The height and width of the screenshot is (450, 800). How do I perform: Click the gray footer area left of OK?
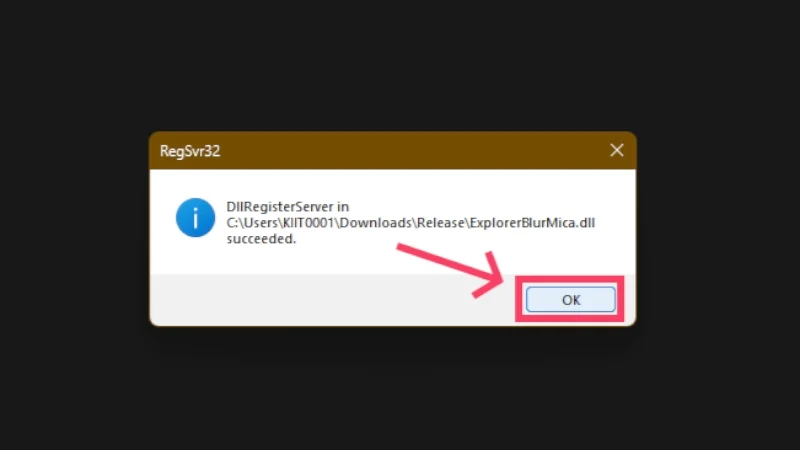(332, 299)
